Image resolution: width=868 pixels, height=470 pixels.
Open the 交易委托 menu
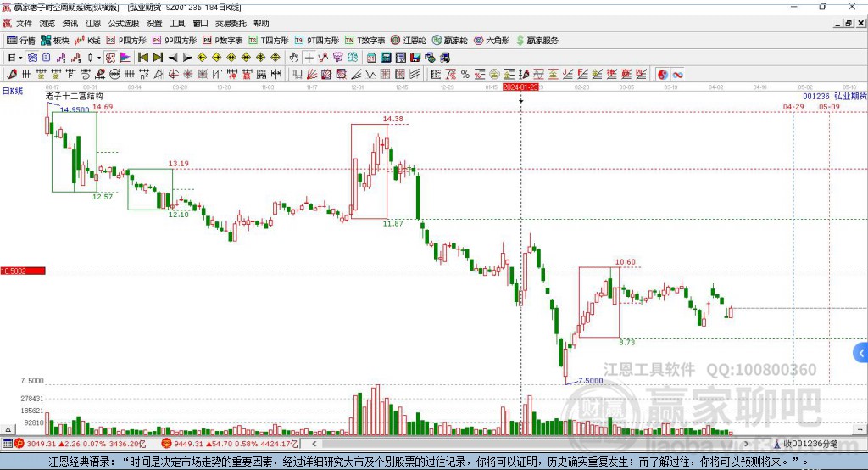(x=231, y=23)
